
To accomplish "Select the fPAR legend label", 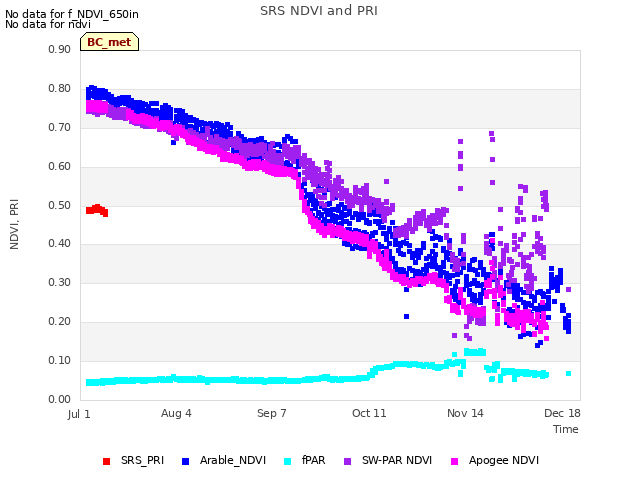I will tap(313, 460).
